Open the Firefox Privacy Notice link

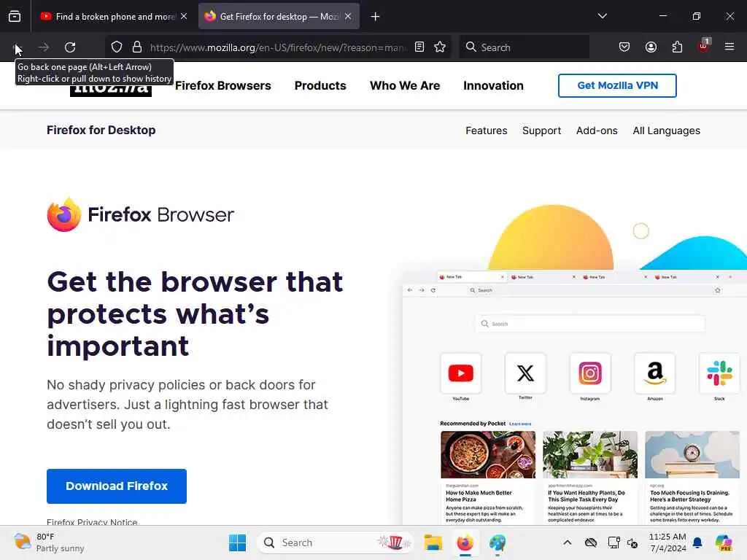click(x=92, y=522)
